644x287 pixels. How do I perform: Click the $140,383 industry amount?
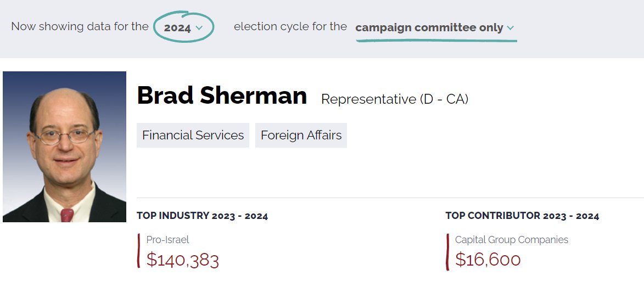(x=182, y=260)
